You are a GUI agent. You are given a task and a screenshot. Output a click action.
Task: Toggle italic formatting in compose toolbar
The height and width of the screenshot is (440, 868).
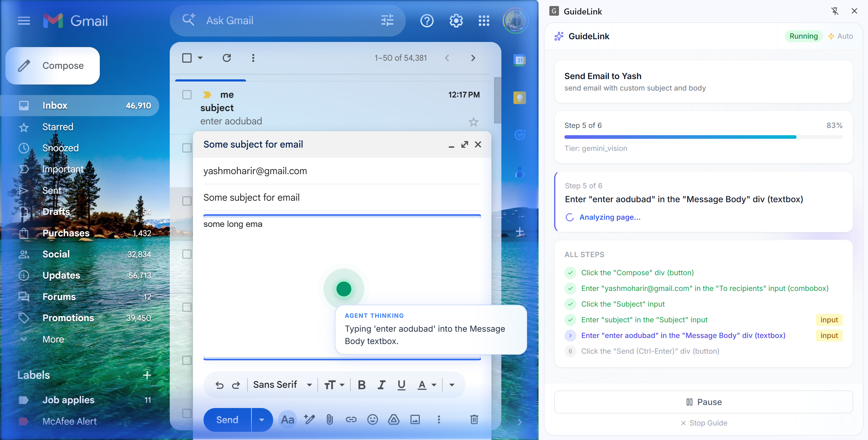click(x=381, y=385)
